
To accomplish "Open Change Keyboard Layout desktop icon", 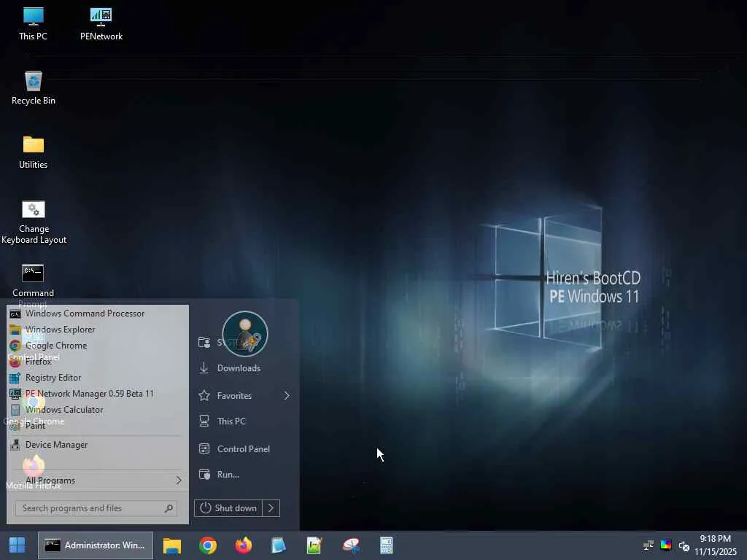I will (x=34, y=222).
